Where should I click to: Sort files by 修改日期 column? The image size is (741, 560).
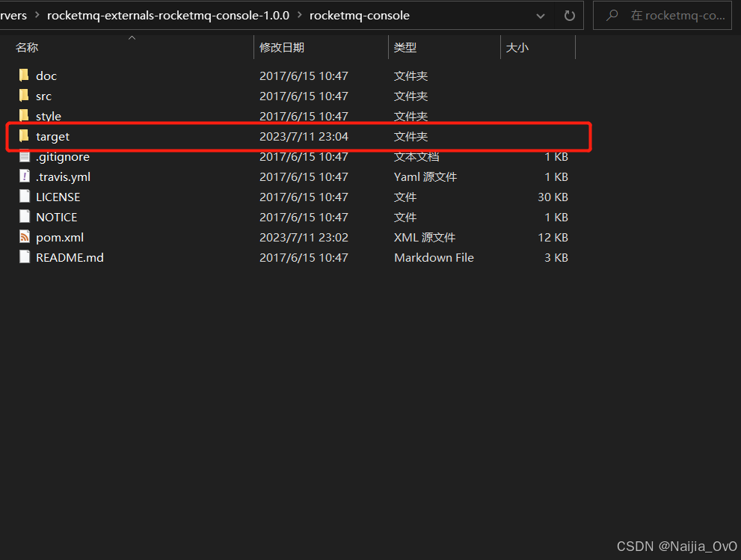[x=282, y=47]
